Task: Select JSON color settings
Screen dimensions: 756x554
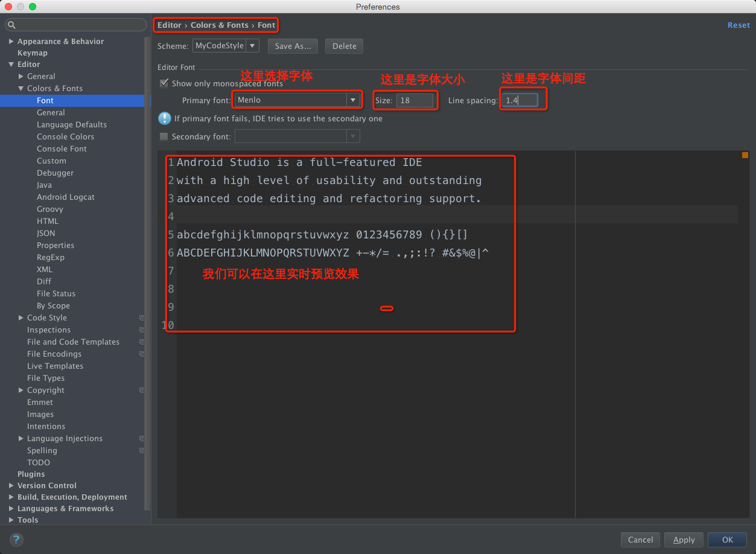Action: [46, 234]
